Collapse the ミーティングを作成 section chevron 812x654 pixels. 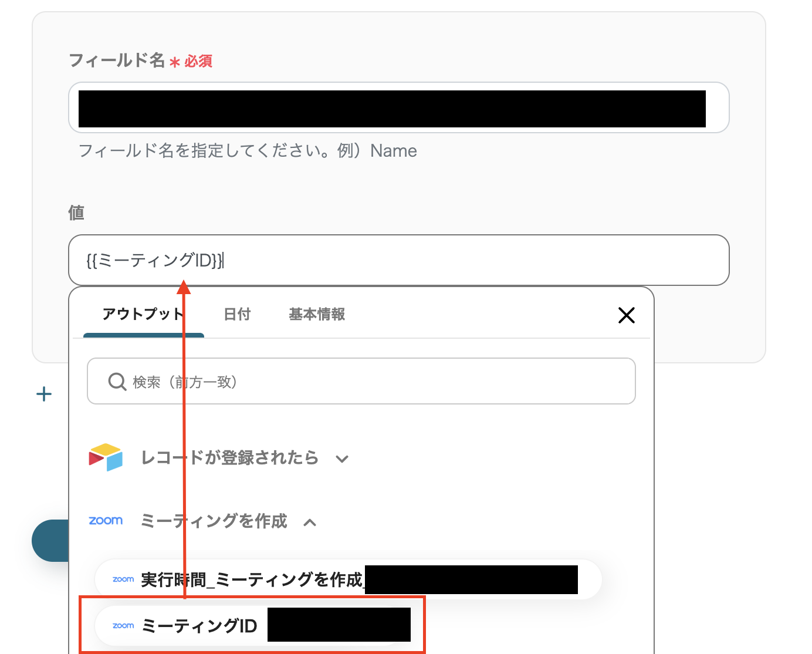coord(310,522)
